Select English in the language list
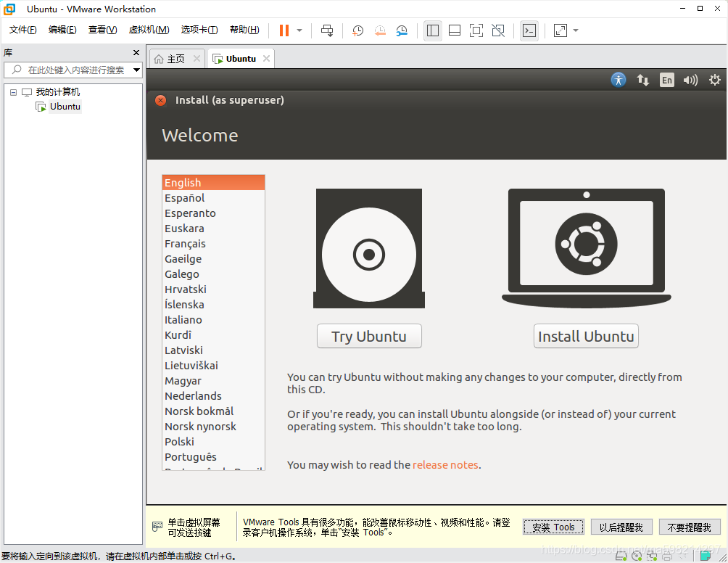Viewport: 728px width, 563px height. [214, 183]
